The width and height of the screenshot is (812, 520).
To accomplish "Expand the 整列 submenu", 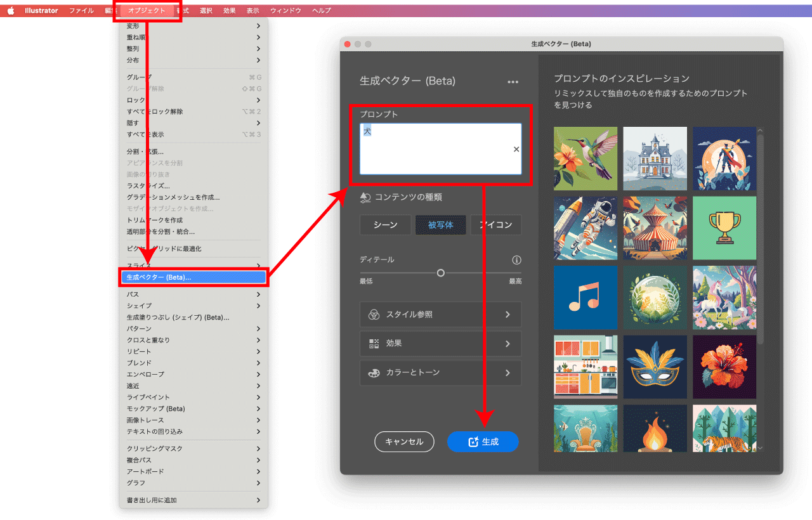I will pyautogui.click(x=193, y=49).
